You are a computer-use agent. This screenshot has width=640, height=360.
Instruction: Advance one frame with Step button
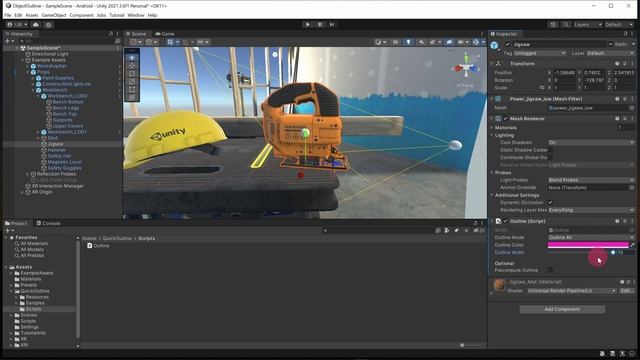332,24
